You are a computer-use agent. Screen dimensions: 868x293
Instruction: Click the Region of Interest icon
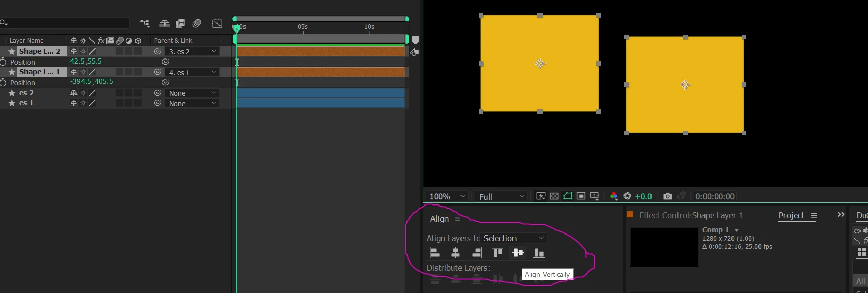click(x=581, y=196)
